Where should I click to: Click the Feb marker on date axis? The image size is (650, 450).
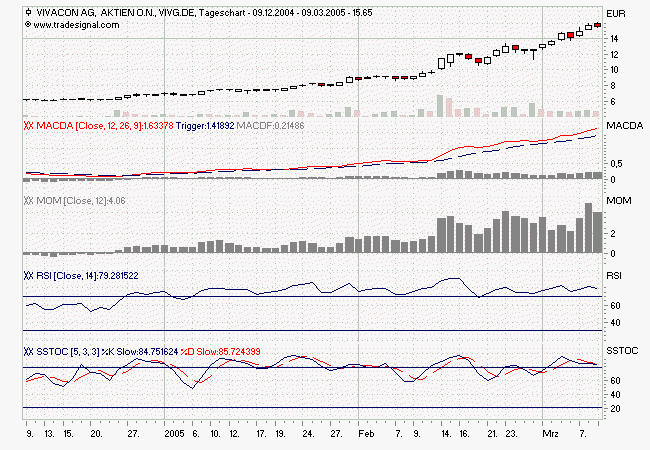366,436
